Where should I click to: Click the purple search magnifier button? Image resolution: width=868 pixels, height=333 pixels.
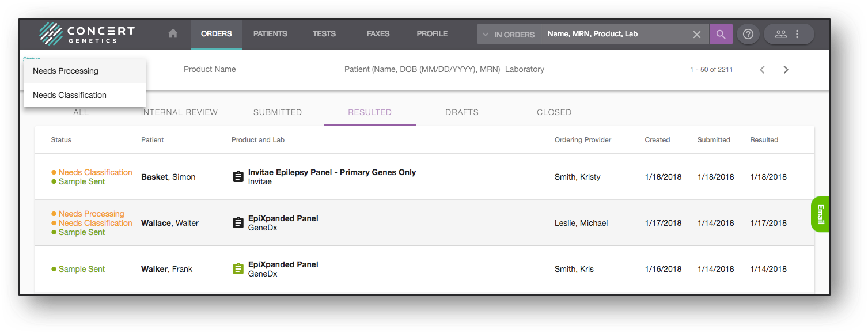pyautogui.click(x=721, y=34)
